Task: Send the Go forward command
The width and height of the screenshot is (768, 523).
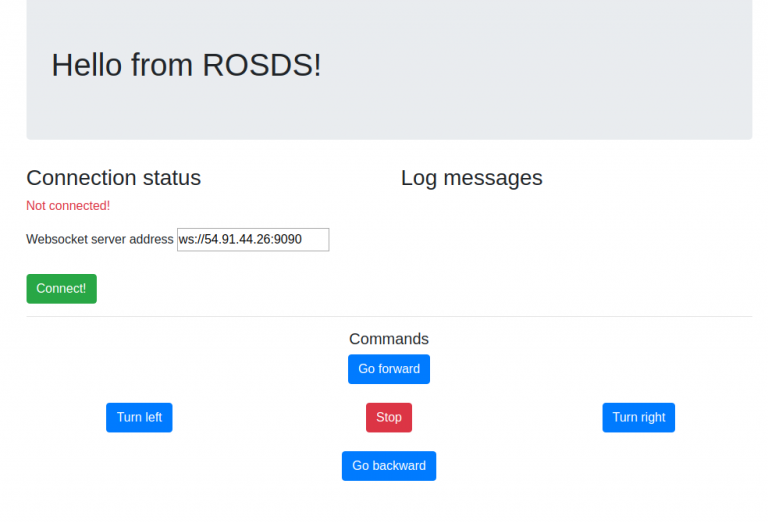Action: click(x=389, y=369)
